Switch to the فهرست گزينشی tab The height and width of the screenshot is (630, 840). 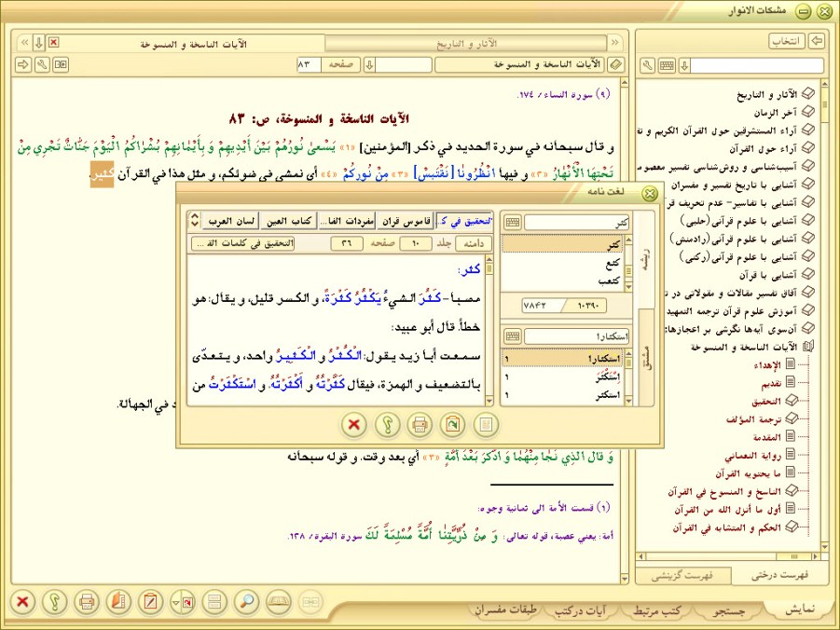(682, 576)
